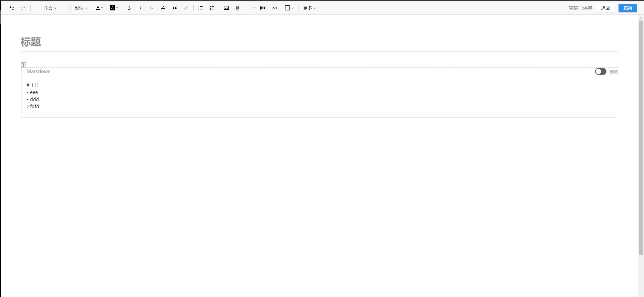Attach a file with paperclip icon
The width and height of the screenshot is (644, 297).
238,8
